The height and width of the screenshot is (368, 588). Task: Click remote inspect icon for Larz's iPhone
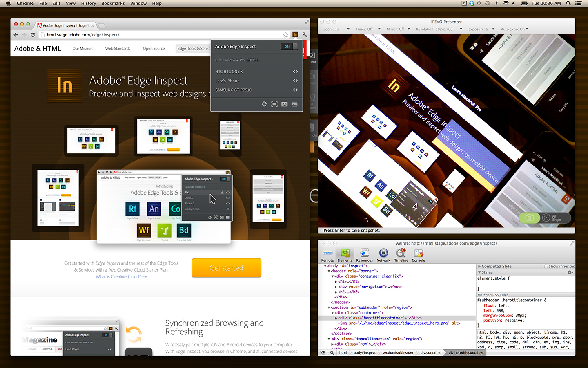(x=295, y=81)
